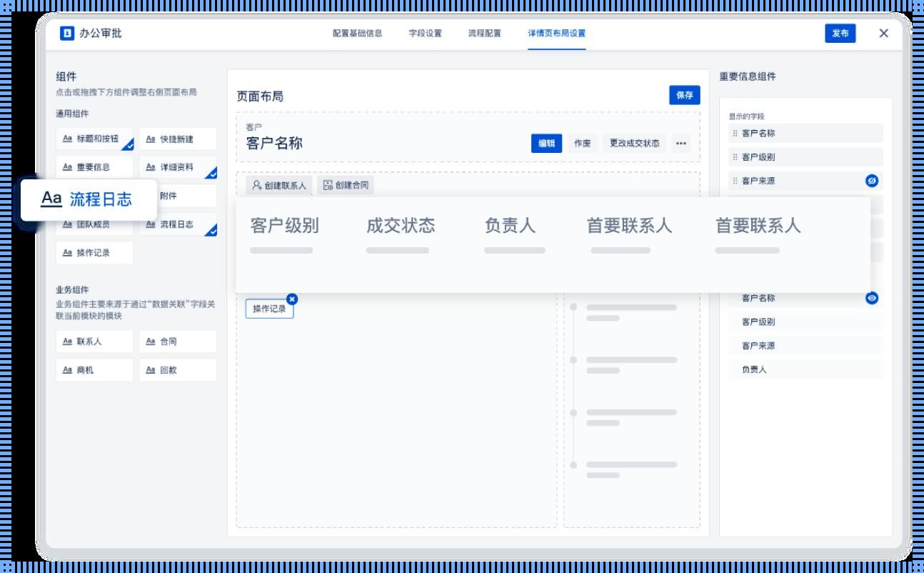Grab the drag handle beside 客户级别

click(735, 157)
